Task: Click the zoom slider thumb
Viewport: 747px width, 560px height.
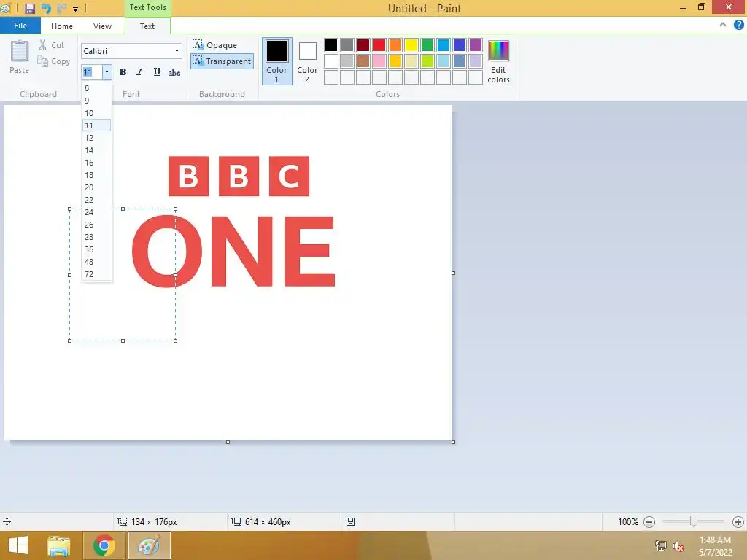Action: pyautogui.click(x=694, y=521)
